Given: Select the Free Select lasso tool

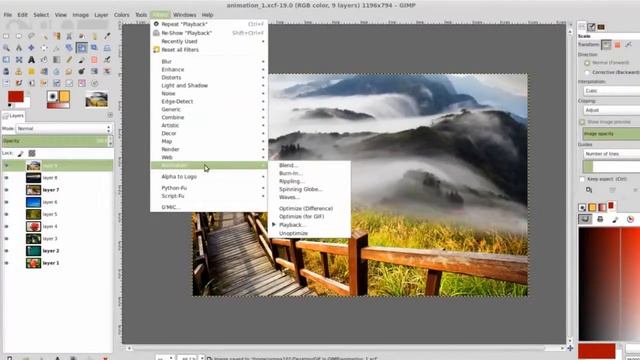Looking at the screenshot, I should [31, 36].
